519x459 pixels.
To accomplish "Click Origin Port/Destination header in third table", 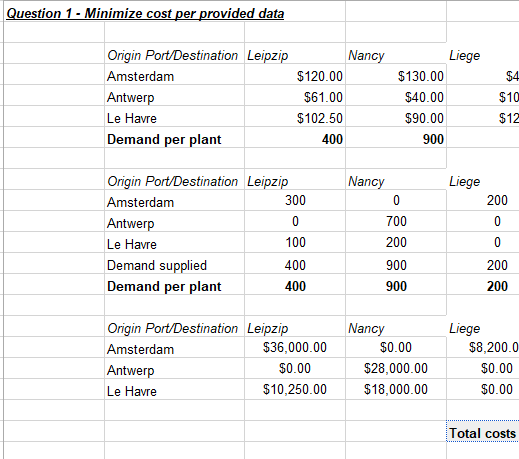I will pyautogui.click(x=172, y=329).
